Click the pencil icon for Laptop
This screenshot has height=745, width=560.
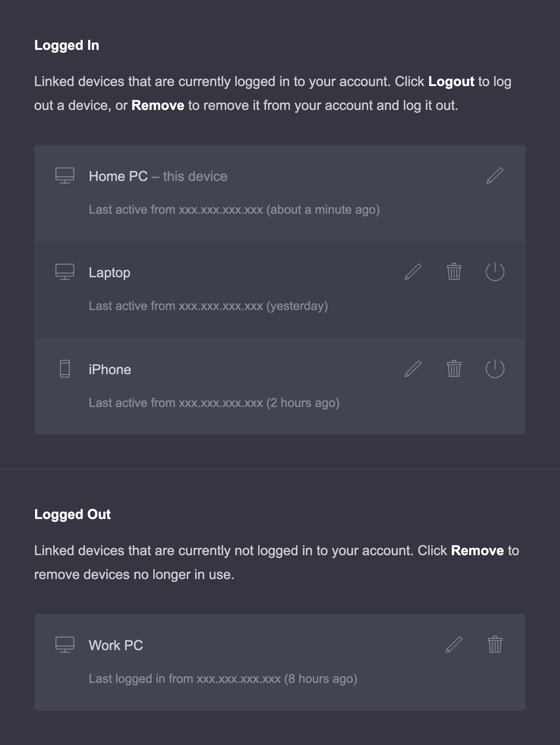[x=413, y=272]
